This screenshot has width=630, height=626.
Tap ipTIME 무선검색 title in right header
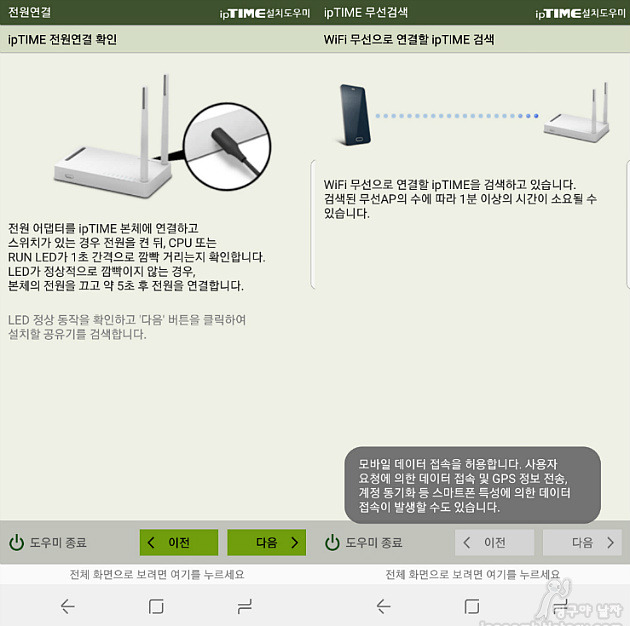[x=366, y=12]
